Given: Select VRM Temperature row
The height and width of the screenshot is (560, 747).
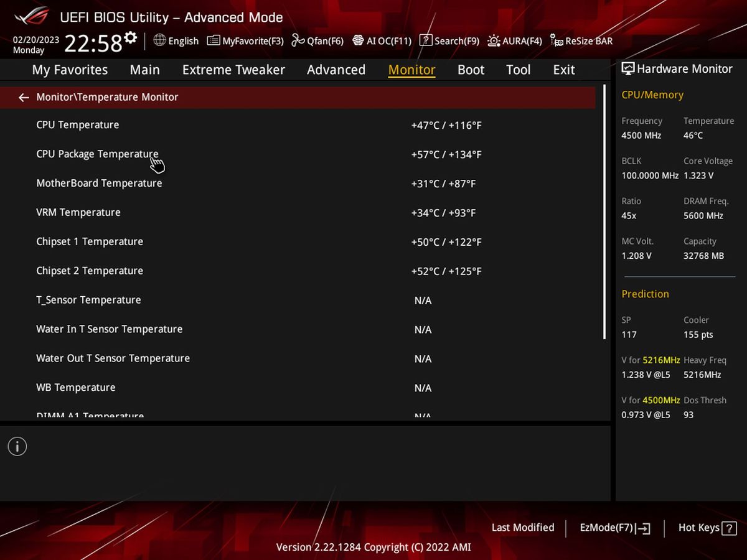Looking at the screenshot, I should tap(298, 213).
